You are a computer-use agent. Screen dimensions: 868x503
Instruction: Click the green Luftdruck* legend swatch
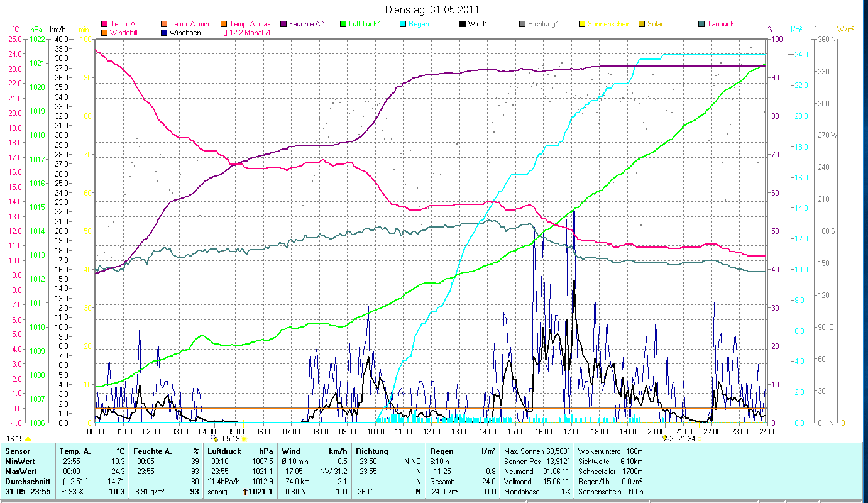tap(343, 24)
